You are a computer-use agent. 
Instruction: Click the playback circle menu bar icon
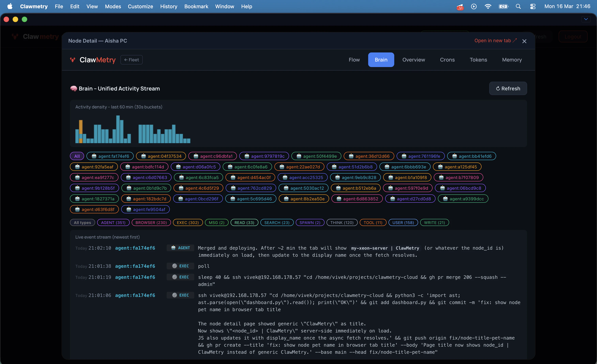[474, 7]
